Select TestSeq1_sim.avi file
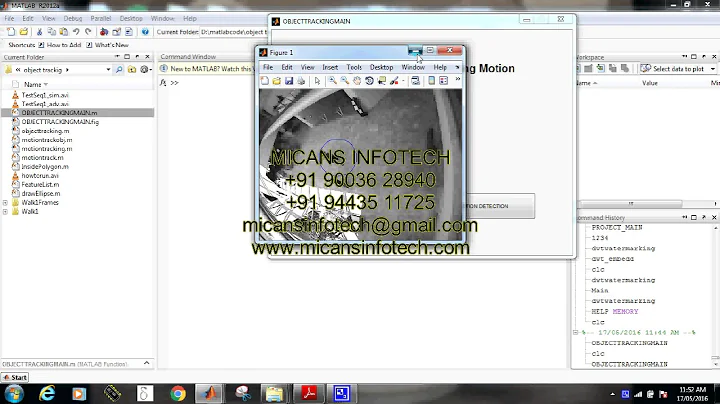 pyautogui.click(x=45, y=95)
